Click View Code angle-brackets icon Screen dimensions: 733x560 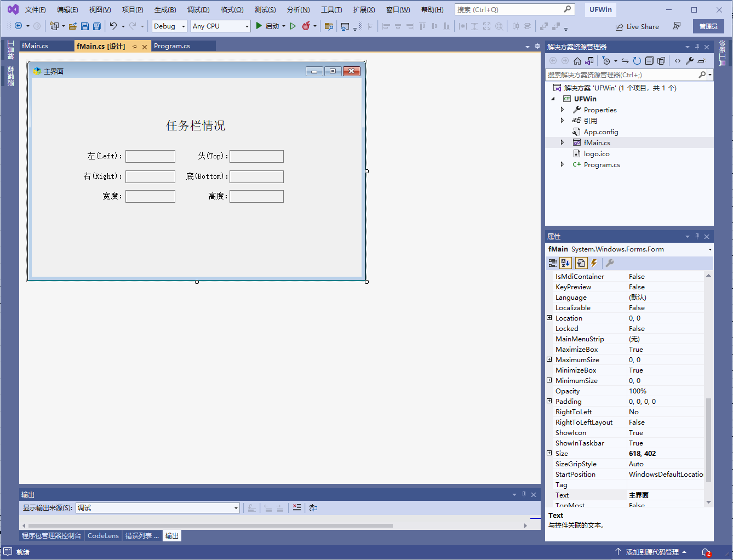click(x=678, y=61)
